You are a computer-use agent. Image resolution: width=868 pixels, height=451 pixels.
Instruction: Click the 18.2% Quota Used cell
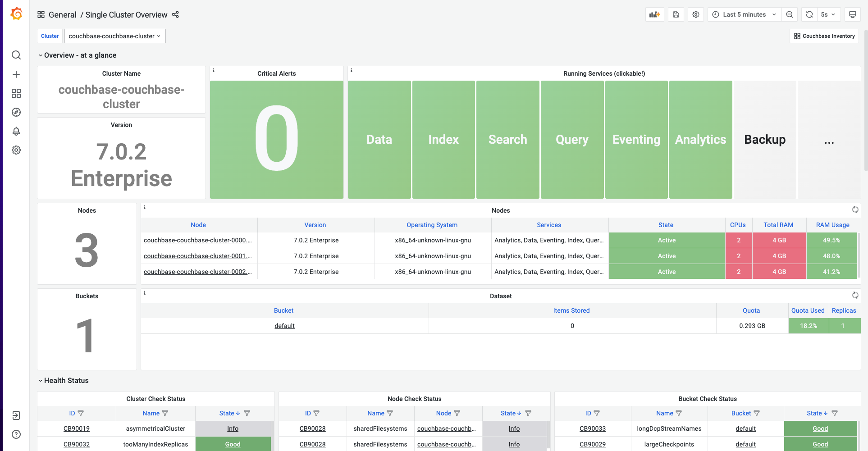[809, 326]
